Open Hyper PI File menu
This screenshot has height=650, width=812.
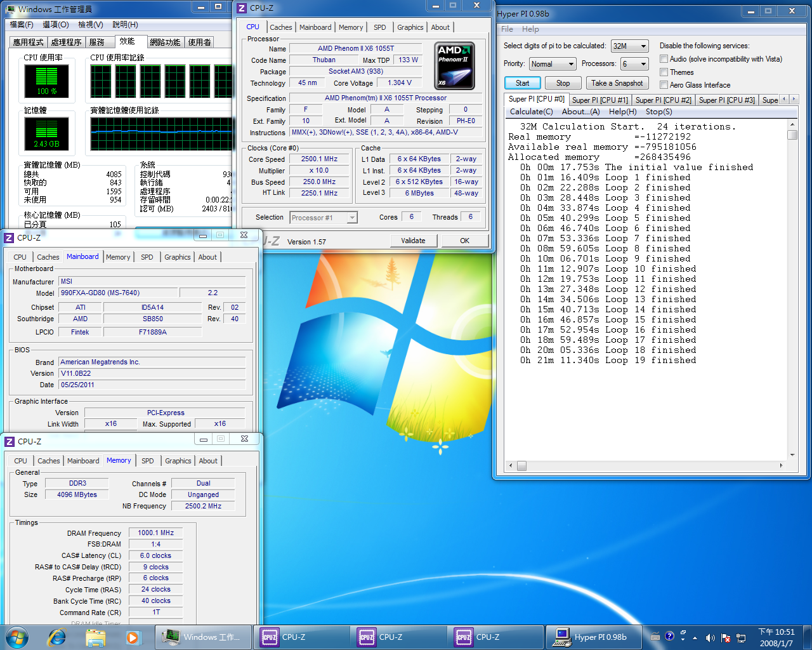(507, 29)
